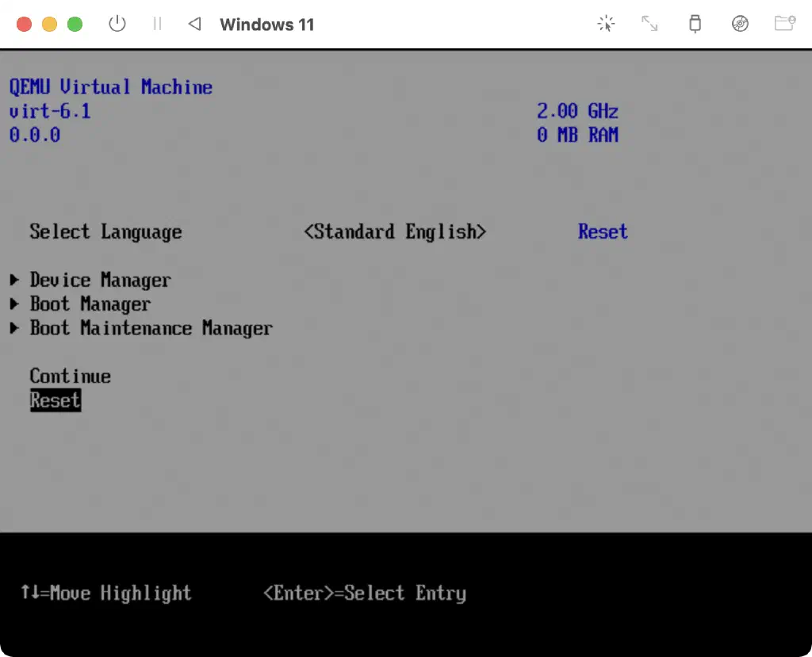Screen dimensions: 812x657
Task: Select the Boot Manager entry
Action: coord(90,304)
